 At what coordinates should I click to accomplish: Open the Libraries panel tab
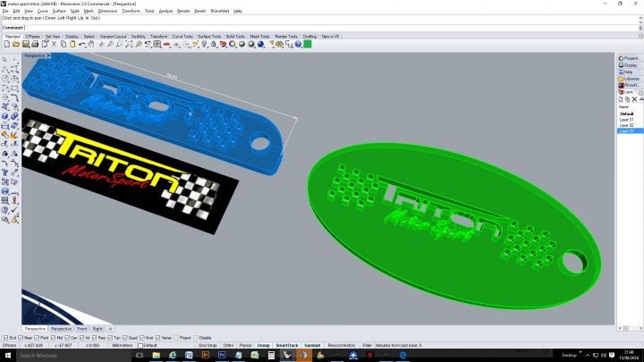629,79
